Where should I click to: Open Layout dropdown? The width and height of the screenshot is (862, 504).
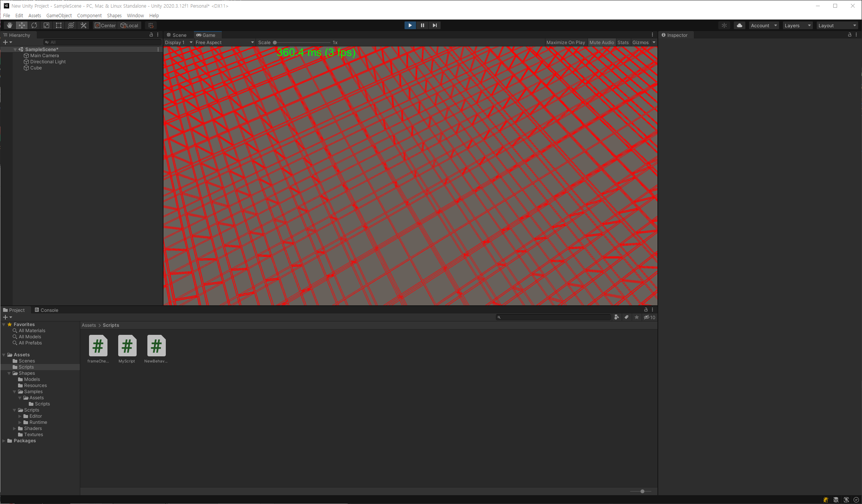point(837,25)
